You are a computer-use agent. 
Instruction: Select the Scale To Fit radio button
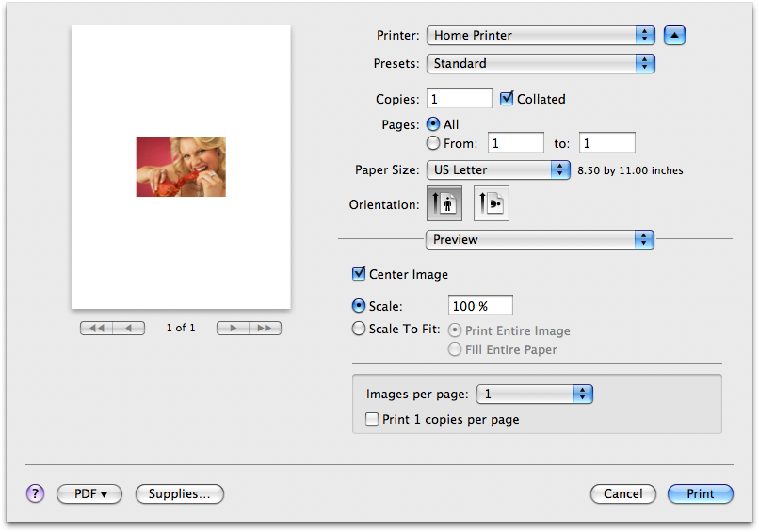pyautogui.click(x=359, y=330)
